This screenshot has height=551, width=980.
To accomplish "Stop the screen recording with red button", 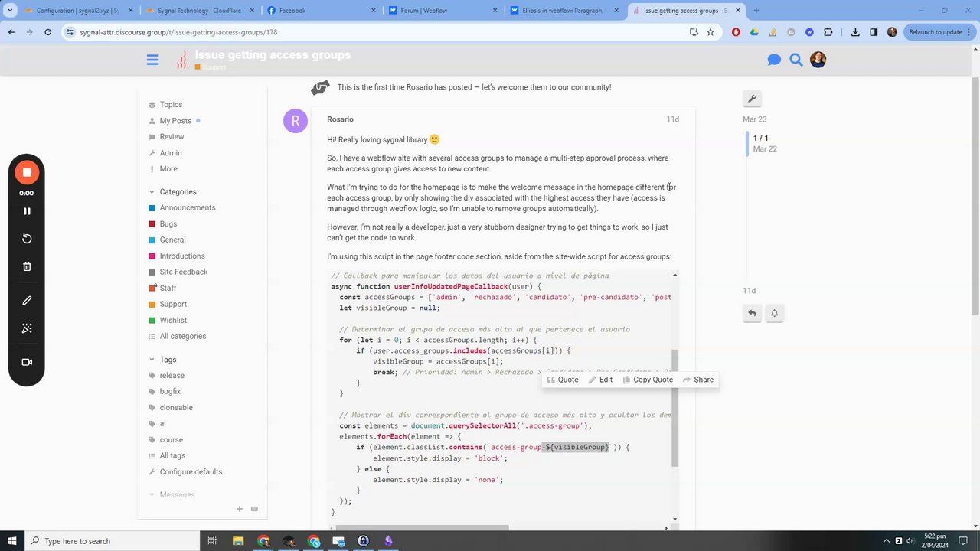I will click(x=27, y=172).
